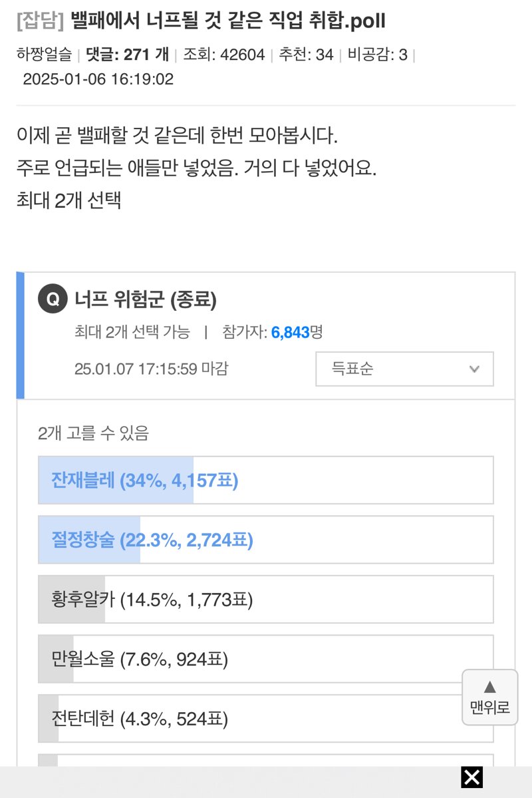Image resolution: width=532 pixels, height=798 pixels.
Task: Click the Q poll question icon
Action: (53, 299)
